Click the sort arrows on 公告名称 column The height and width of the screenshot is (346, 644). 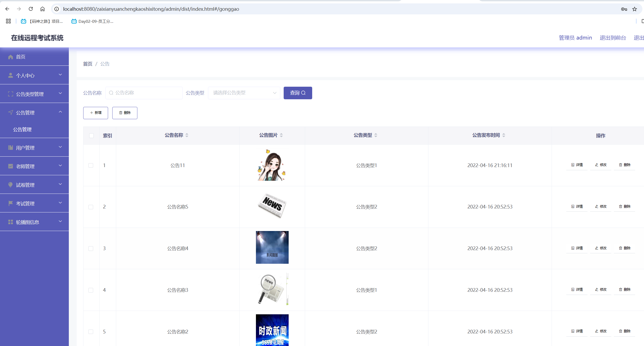[187, 135]
